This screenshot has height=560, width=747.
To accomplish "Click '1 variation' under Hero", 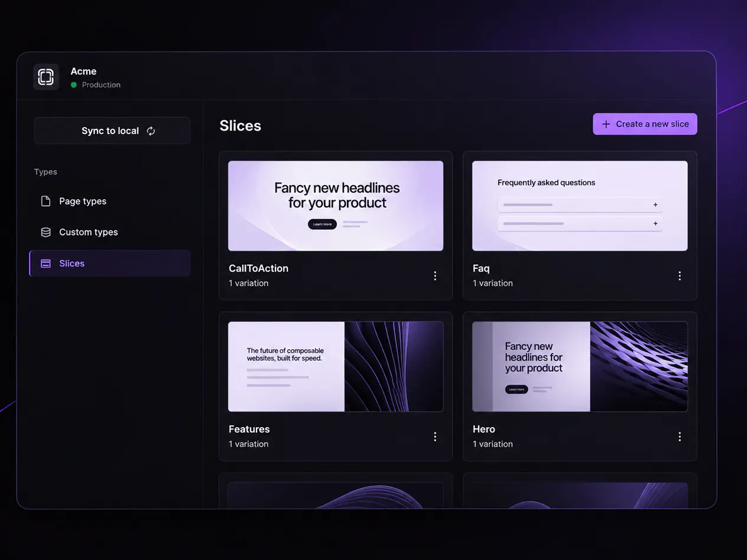I will click(493, 444).
